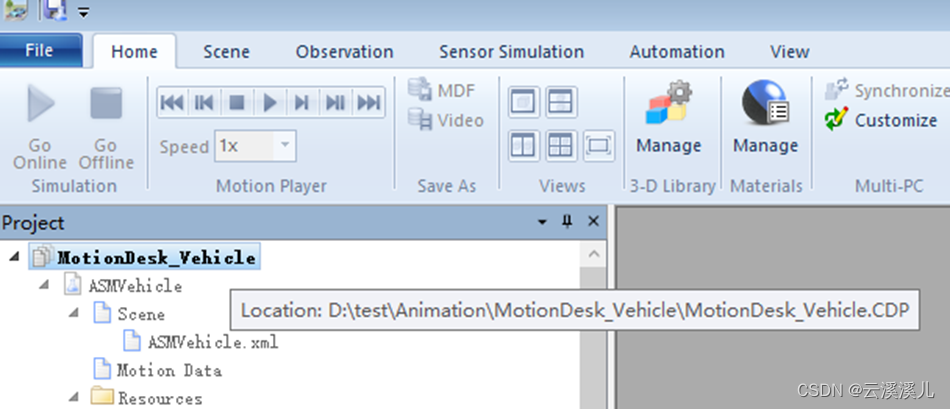
Task: Click the Customize Multi-PC button
Action: [881, 120]
